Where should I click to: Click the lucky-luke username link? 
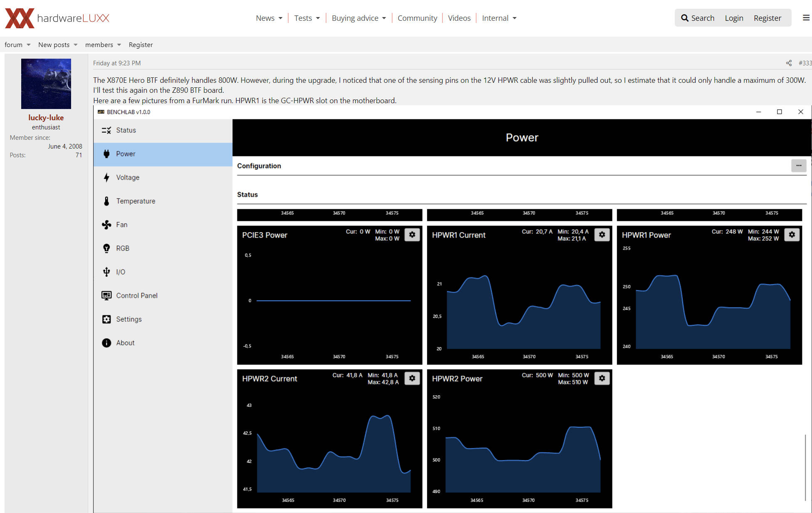[x=46, y=118]
